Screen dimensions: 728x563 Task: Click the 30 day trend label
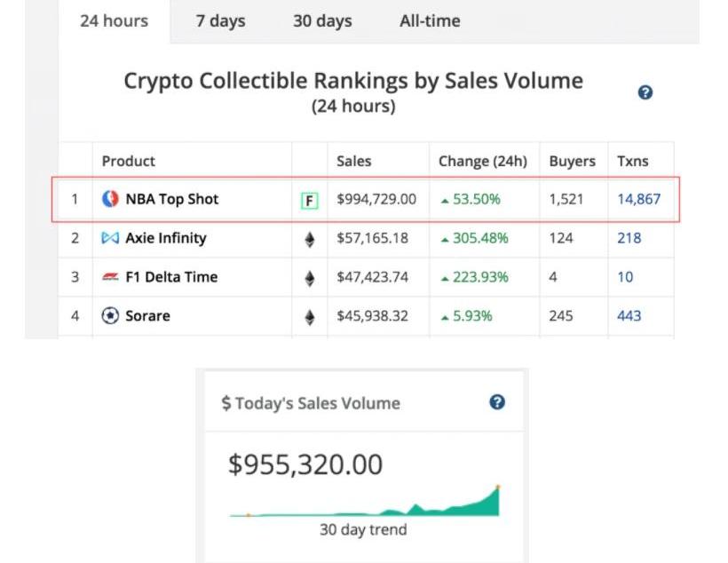(363, 529)
